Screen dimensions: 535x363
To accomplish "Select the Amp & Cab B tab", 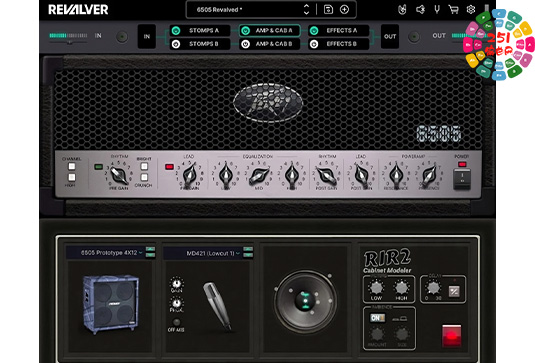I will pyautogui.click(x=270, y=44).
